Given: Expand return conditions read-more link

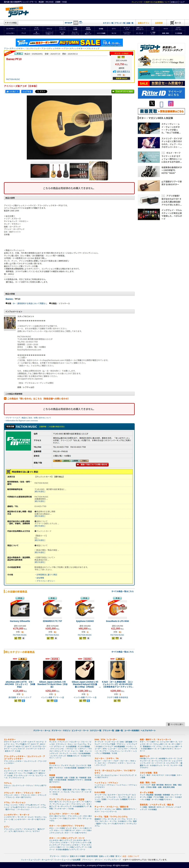Looking at the screenshot, I should click(40, 562).
